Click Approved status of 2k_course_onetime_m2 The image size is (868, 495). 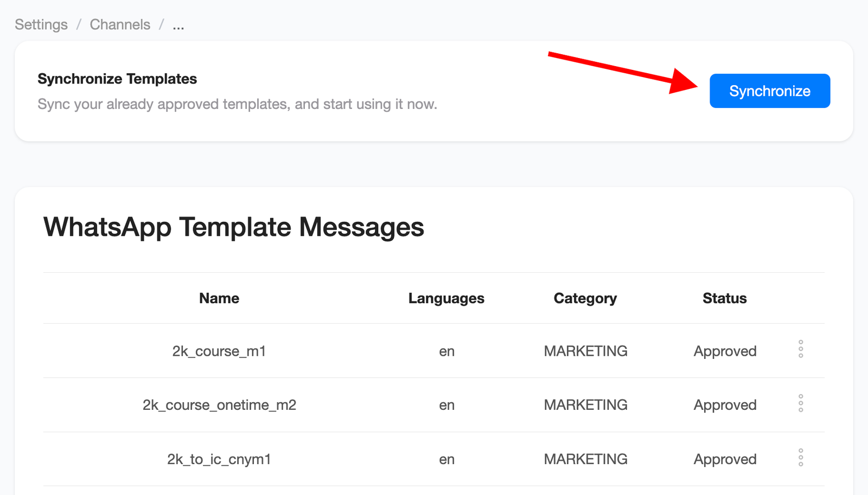click(x=725, y=405)
